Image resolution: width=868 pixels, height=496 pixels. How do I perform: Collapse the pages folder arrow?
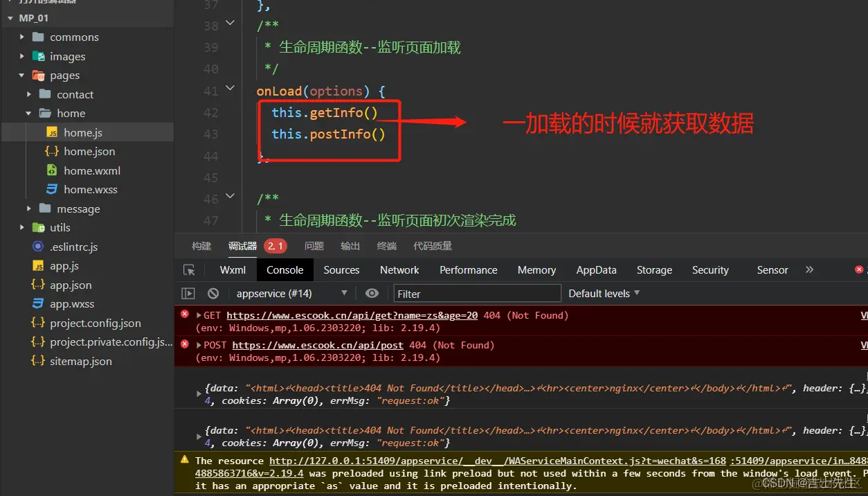[22, 76]
